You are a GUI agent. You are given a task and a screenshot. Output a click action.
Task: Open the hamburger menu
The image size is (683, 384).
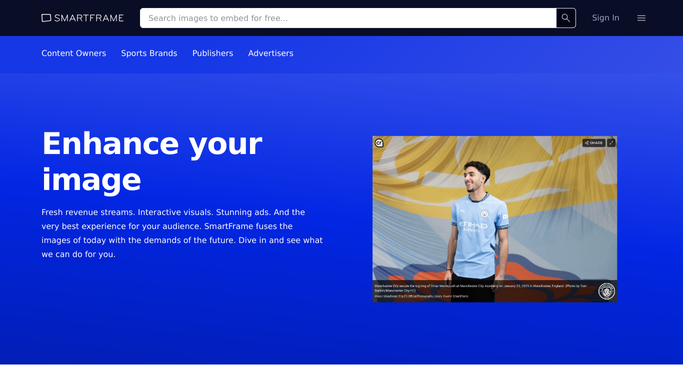click(641, 18)
